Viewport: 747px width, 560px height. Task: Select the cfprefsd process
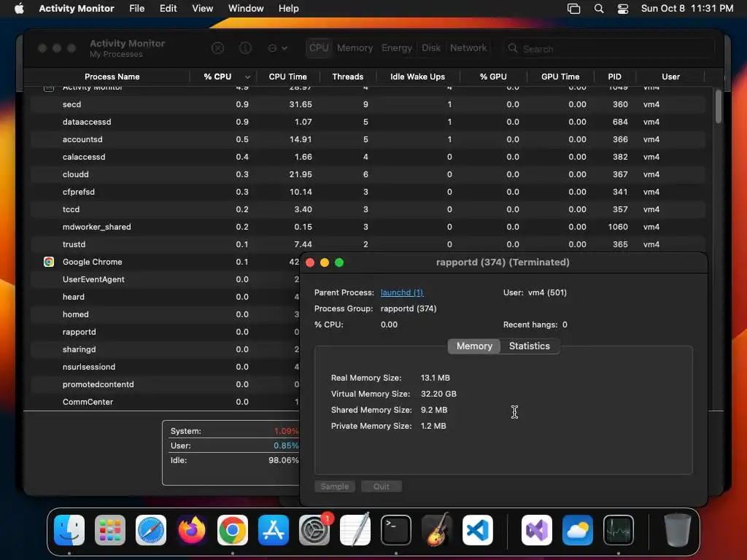pyautogui.click(x=368, y=192)
